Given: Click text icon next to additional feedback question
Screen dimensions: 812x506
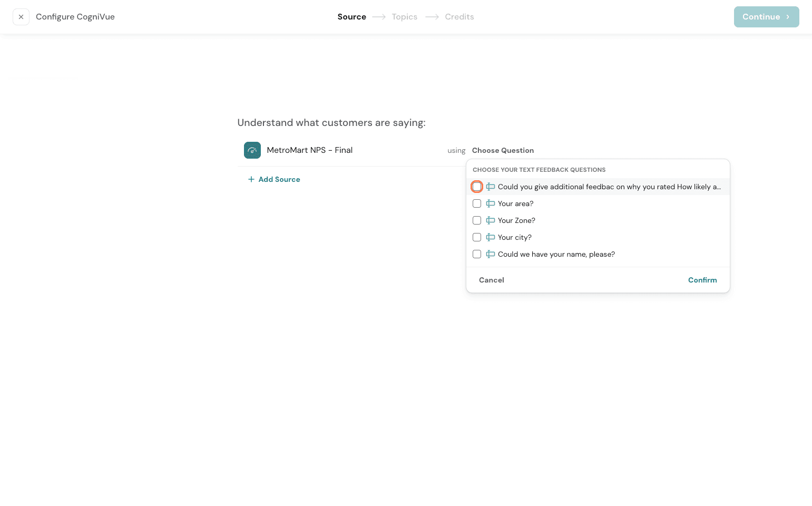Looking at the screenshot, I should [491, 187].
